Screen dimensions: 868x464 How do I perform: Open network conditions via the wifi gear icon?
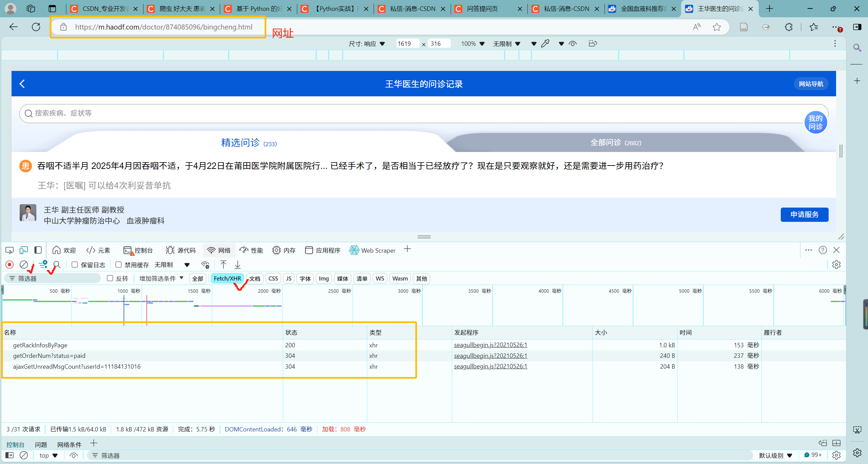205,265
